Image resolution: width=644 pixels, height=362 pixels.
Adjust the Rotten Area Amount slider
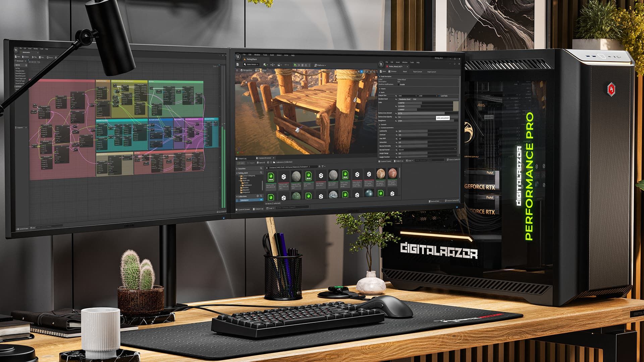[428, 113]
